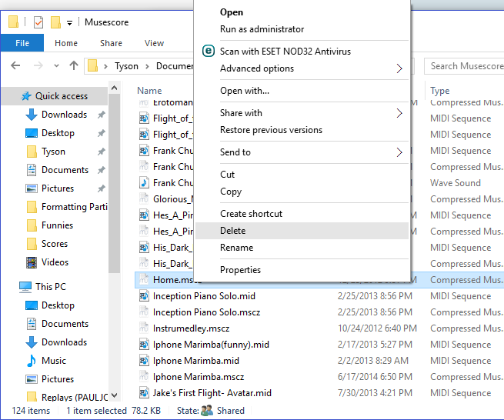Sort by the Name column header
The width and height of the screenshot is (504, 420).
(x=149, y=91)
